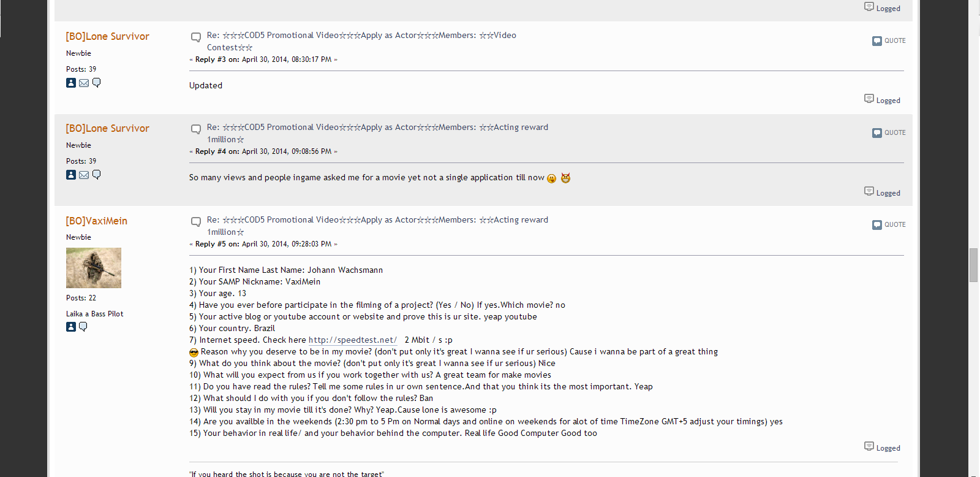Click VaxiMein's sniper avatar image
The image size is (980, 477).
point(94,268)
